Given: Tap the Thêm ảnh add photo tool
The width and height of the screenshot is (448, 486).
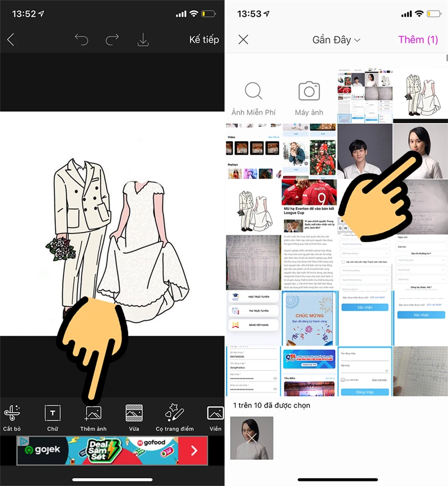Looking at the screenshot, I should [x=93, y=418].
